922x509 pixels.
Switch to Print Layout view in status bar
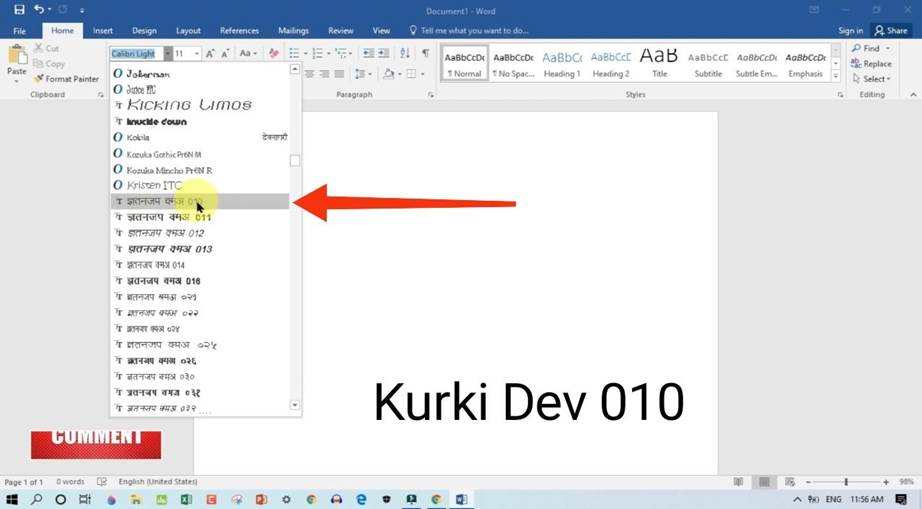point(764,482)
